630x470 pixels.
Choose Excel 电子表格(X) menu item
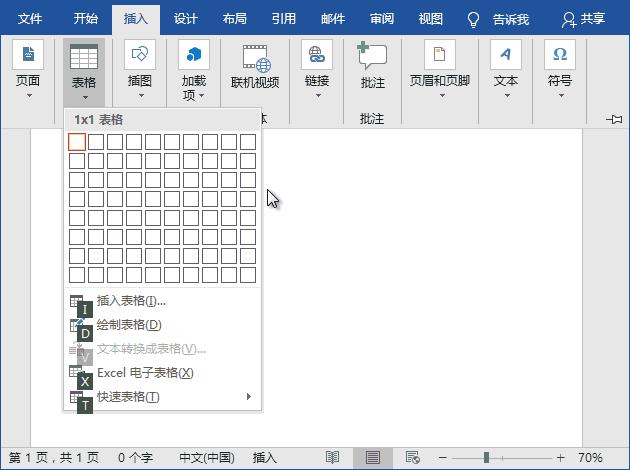(163, 373)
